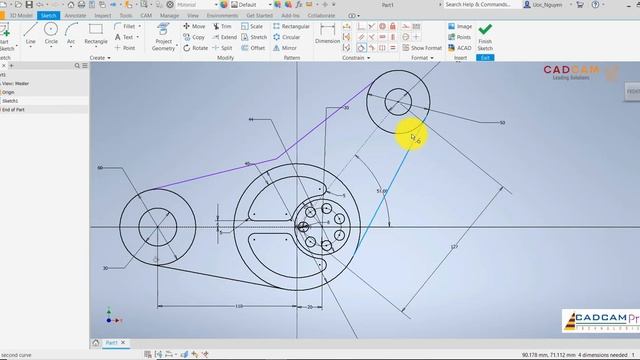Screen dimensions: 640x360
Task: Create a Circular pattern
Action: (287, 37)
